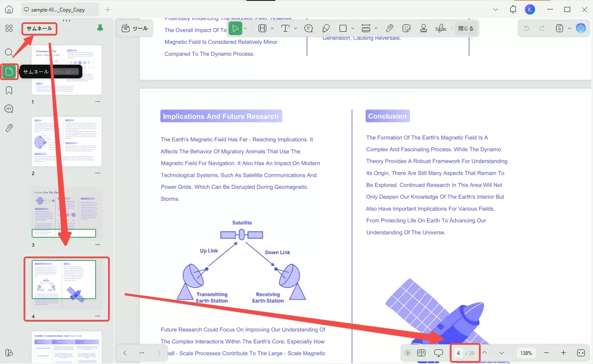
Task: Go back with bottom-left previous arrow
Action: click(125, 353)
